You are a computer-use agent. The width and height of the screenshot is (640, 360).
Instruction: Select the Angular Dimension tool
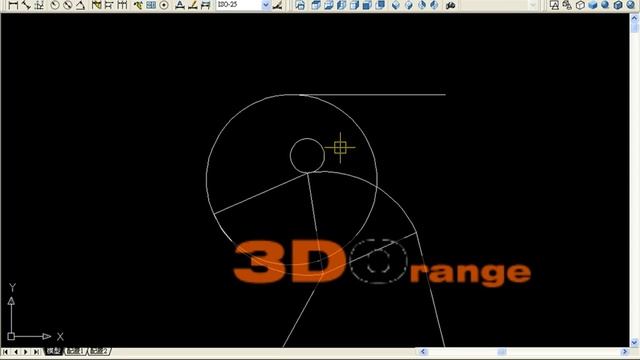[x=81, y=5]
